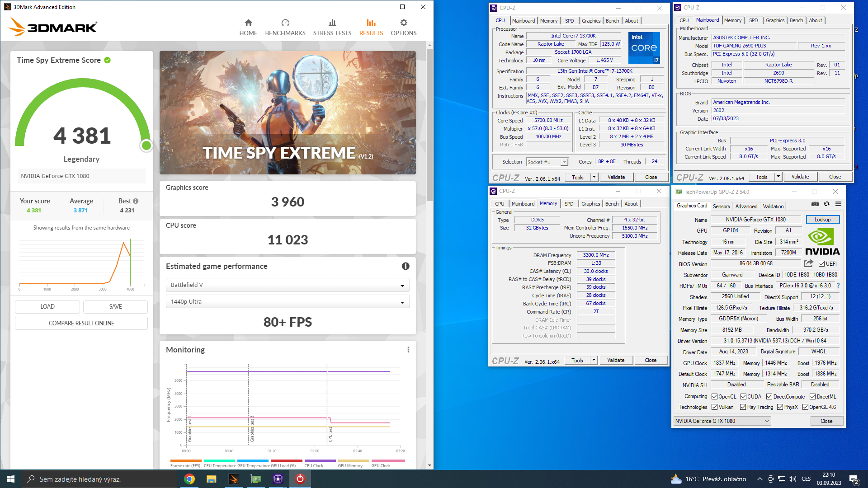Open the Monitoring three-dot menu

(408, 350)
